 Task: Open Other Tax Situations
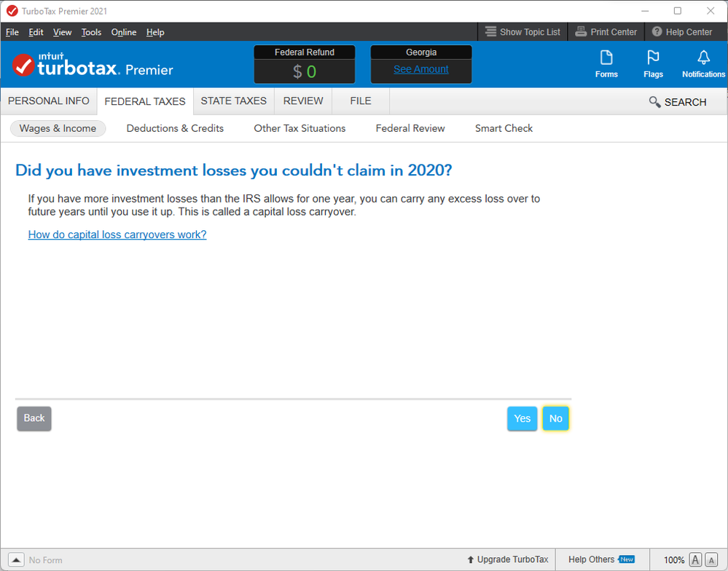[x=300, y=128]
